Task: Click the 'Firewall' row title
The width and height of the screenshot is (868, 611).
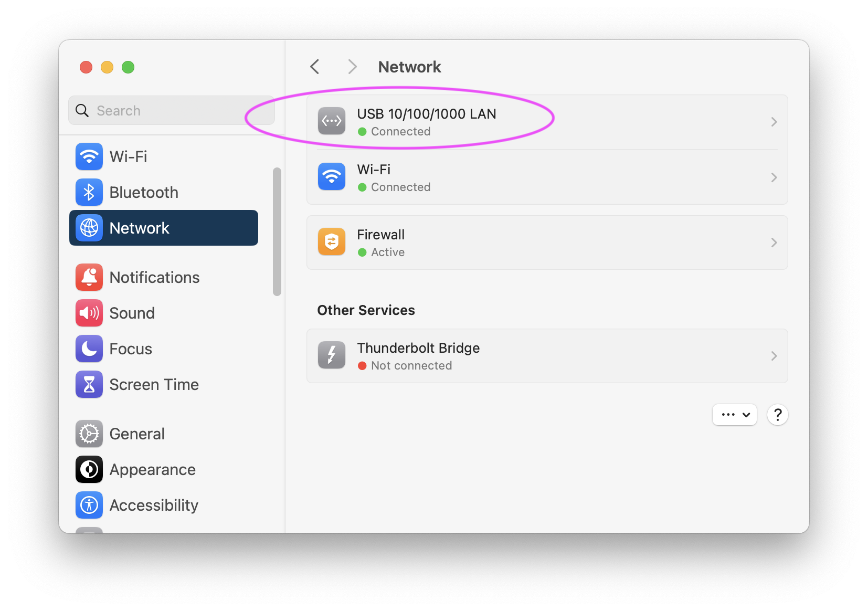Action: tap(381, 235)
